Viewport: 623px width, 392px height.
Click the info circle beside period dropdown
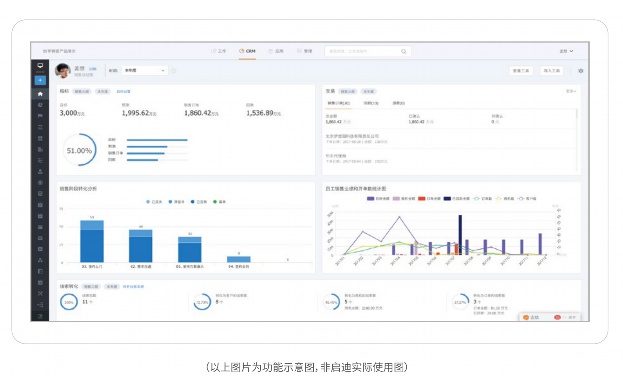point(173,71)
